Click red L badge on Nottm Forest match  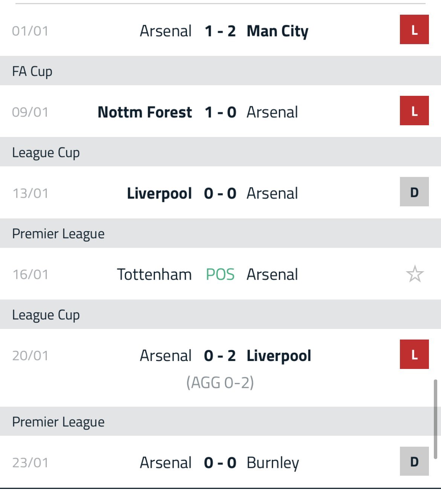tap(414, 111)
